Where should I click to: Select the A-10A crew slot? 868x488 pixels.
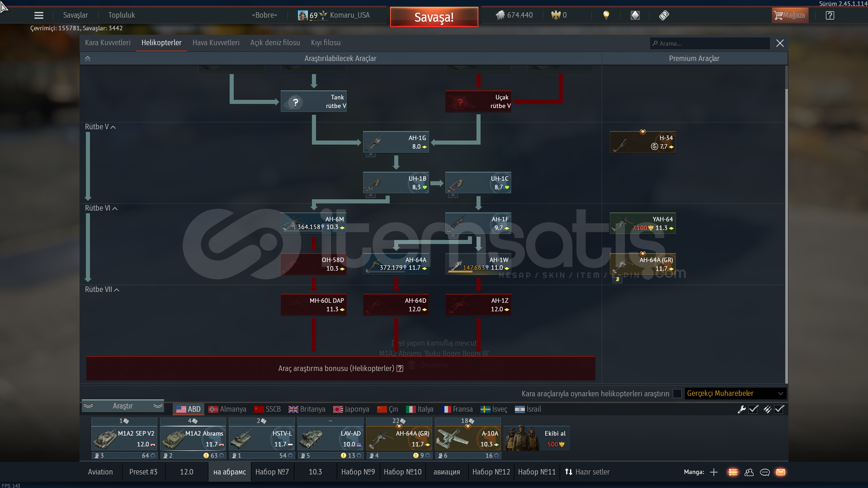468,439
